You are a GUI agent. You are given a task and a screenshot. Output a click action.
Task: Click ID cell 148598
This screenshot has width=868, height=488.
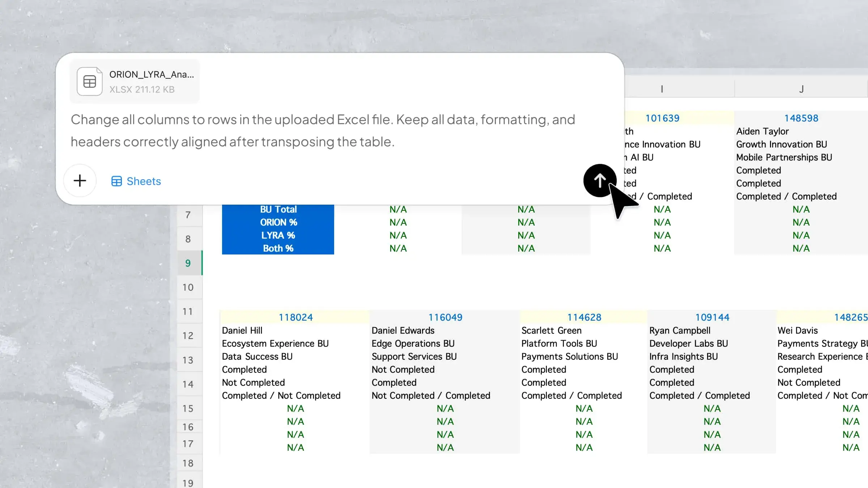click(x=801, y=118)
